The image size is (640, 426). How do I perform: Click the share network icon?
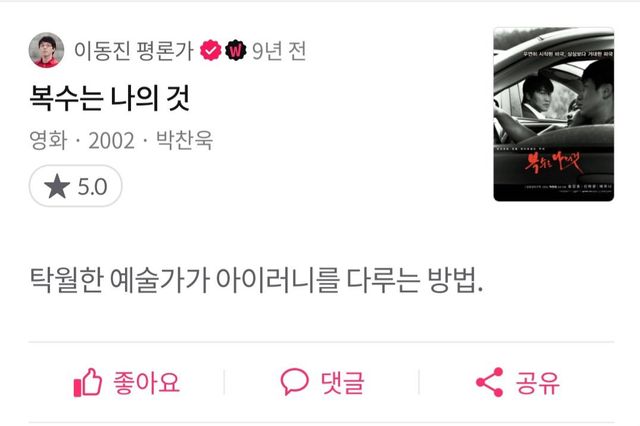[489, 382]
